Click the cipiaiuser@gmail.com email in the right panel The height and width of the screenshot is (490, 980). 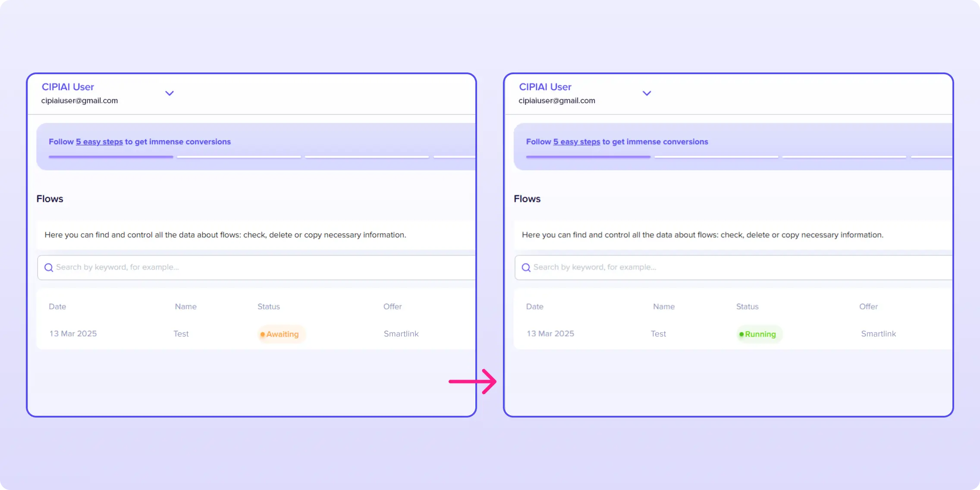coord(557,101)
